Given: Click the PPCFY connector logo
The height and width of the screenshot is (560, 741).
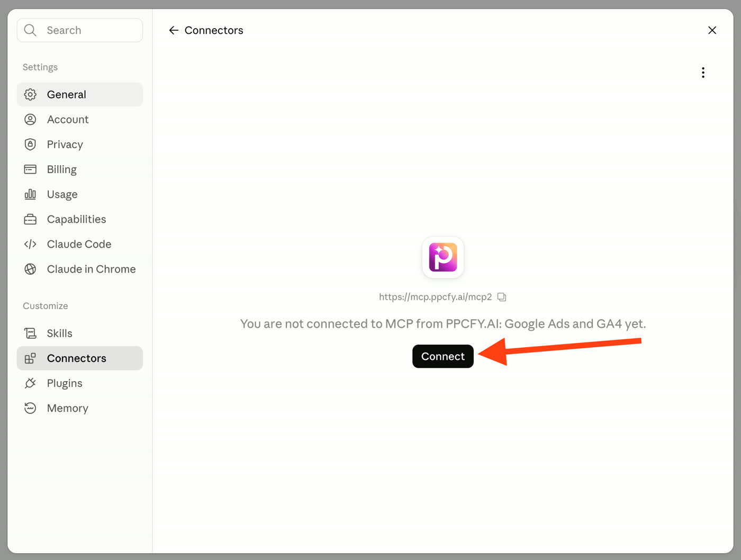Looking at the screenshot, I should point(443,257).
